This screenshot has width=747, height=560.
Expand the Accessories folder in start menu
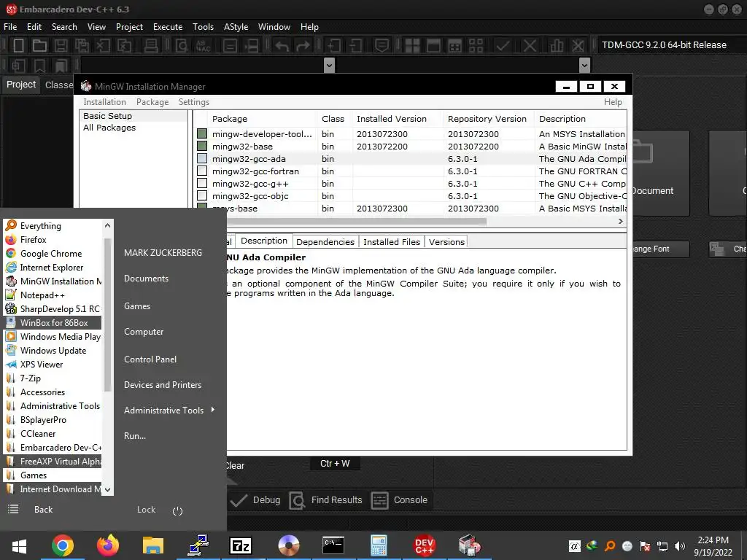click(42, 392)
